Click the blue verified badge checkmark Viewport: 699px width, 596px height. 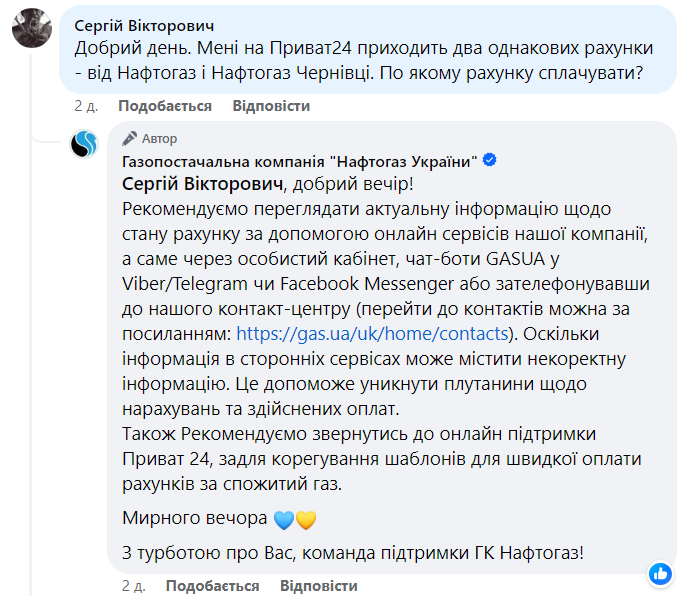[491, 161]
